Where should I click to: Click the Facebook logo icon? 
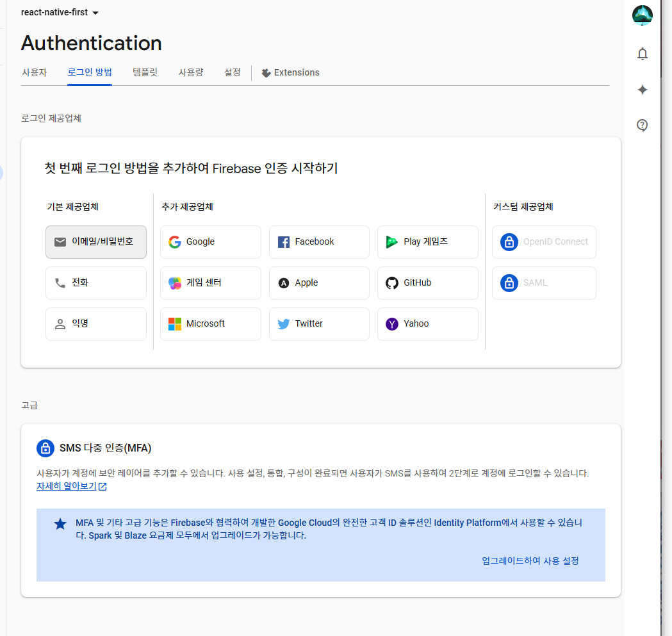(x=283, y=242)
